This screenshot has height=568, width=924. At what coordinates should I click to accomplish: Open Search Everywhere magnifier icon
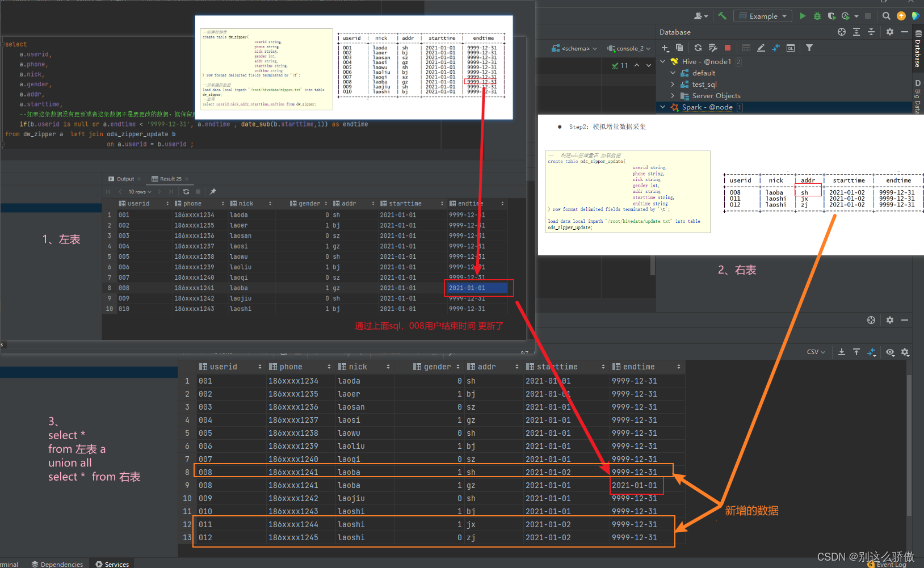coord(886,16)
